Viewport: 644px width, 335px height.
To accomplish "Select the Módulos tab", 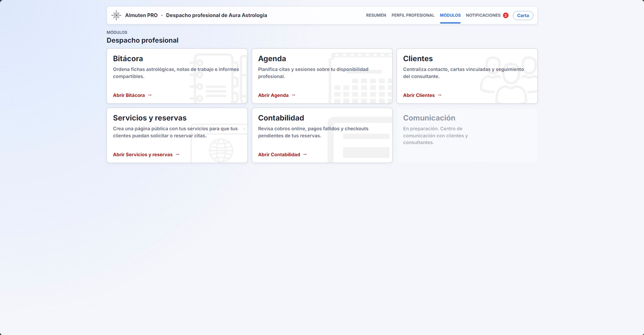I will 450,15.
